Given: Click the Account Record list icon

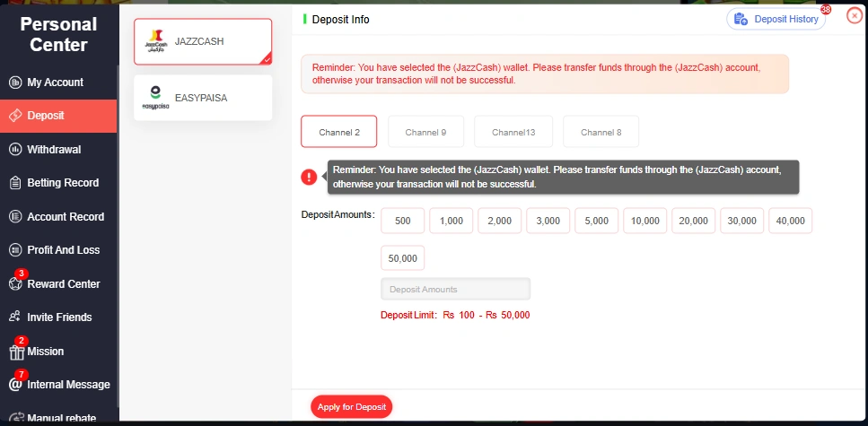Looking at the screenshot, I should coord(15,217).
